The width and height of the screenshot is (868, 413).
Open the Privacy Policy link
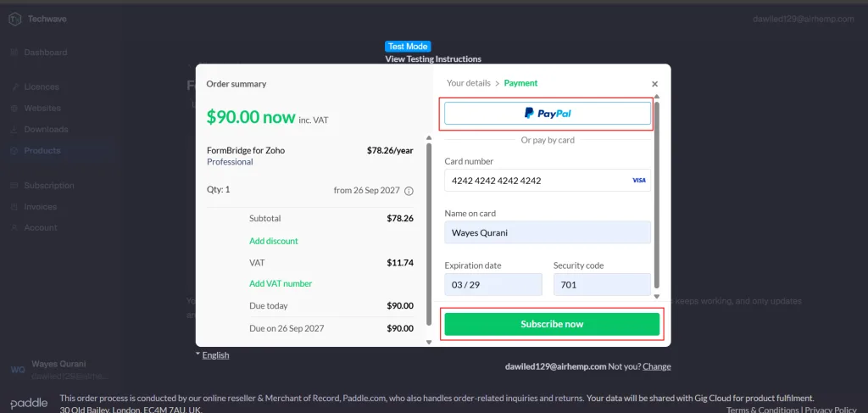[831, 410]
